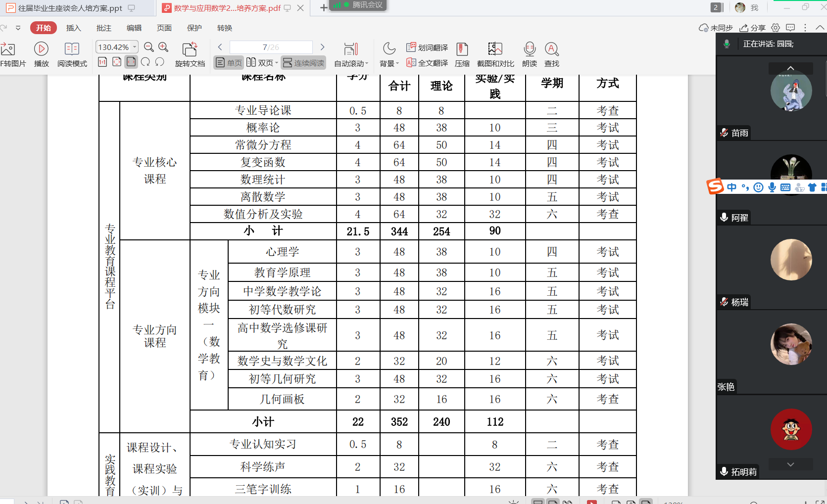Enable 划词翻译 word translation
Image resolution: width=827 pixels, height=504 pixels.
tap(427, 47)
